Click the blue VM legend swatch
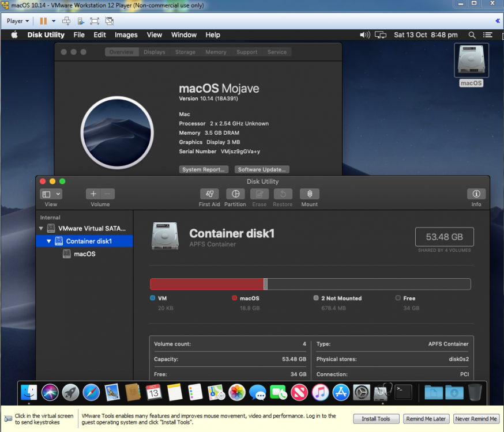The image size is (504, 432). (152, 298)
